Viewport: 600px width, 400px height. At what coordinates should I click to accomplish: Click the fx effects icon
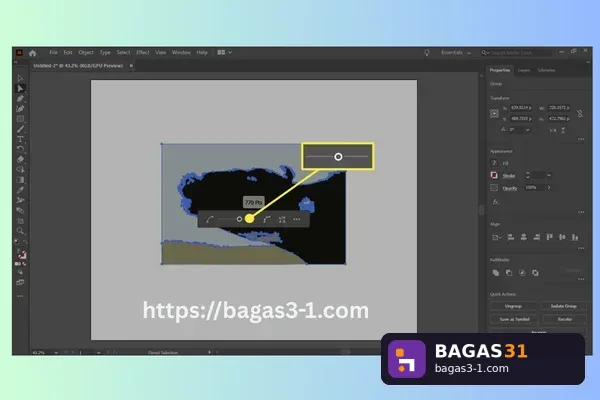pos(496,202)
